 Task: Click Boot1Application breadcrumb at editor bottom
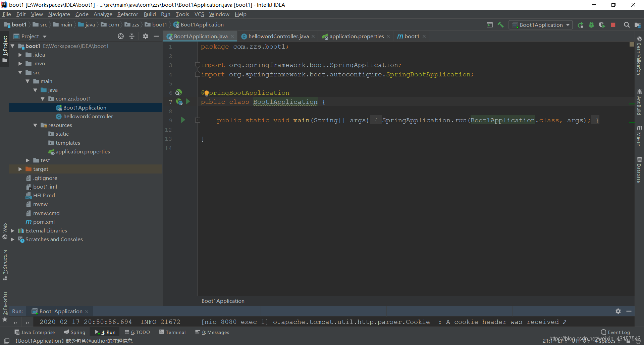coord(223,301)
